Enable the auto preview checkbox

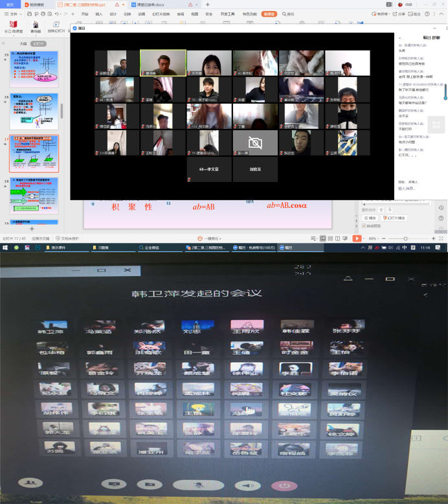click(x=364, y=226)
